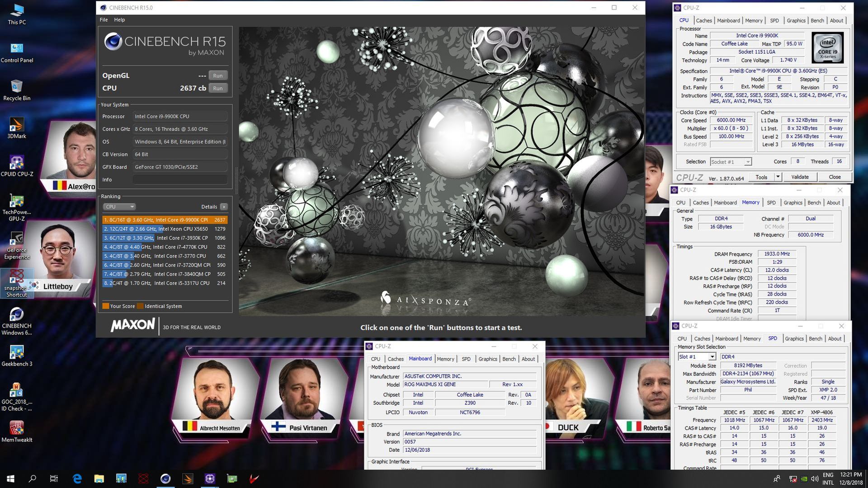Open Graphics tab in Mainboard CPU-Z window

(488, 359)
